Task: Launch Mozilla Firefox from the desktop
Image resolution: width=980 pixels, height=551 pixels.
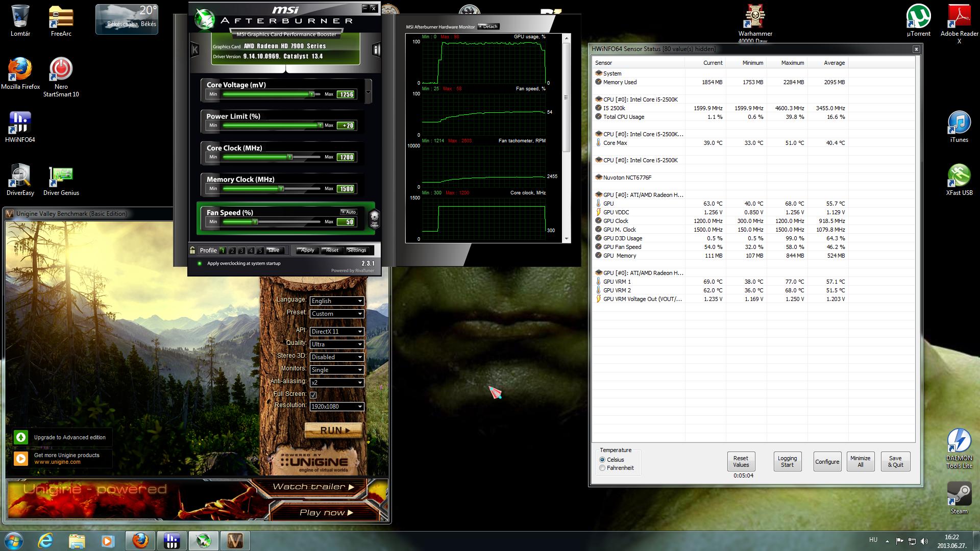Action: 20,74
